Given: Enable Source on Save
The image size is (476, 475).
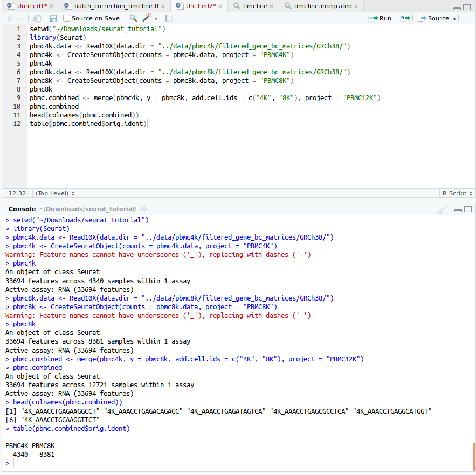Looking at the screenshot, I should pyautogui.click(x=66, y=18).
